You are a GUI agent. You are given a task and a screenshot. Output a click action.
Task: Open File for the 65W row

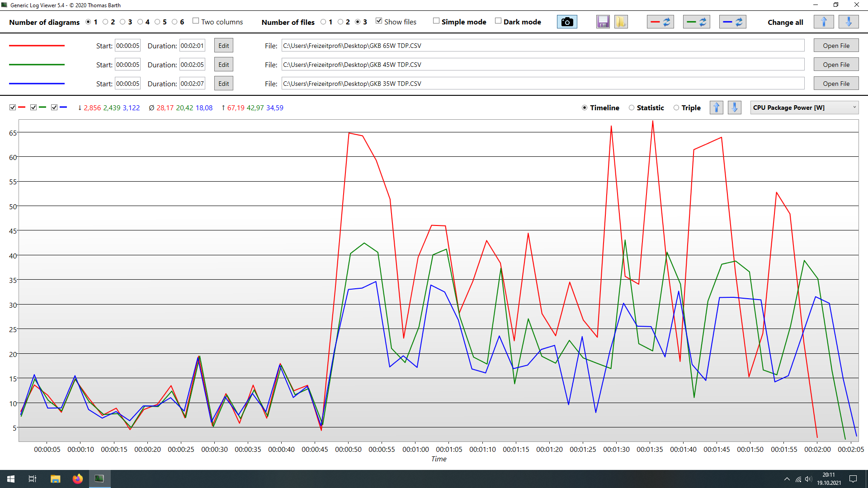[x=836, y=46]
